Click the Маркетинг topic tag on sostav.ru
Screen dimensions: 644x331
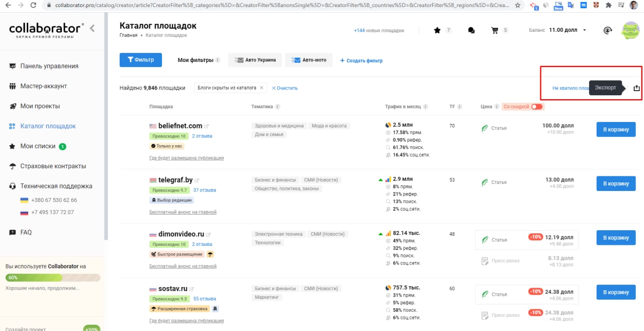(x=267, y=298)
